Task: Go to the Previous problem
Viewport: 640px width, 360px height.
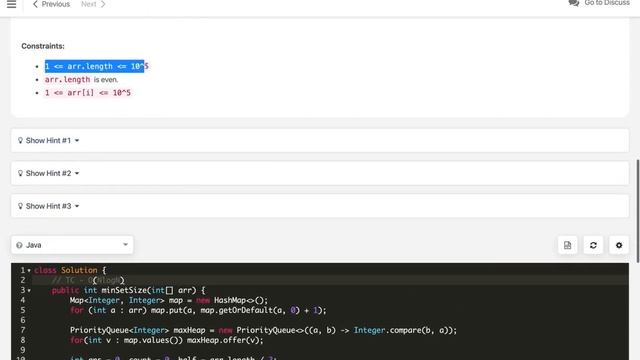Action: tap(51, 4)
